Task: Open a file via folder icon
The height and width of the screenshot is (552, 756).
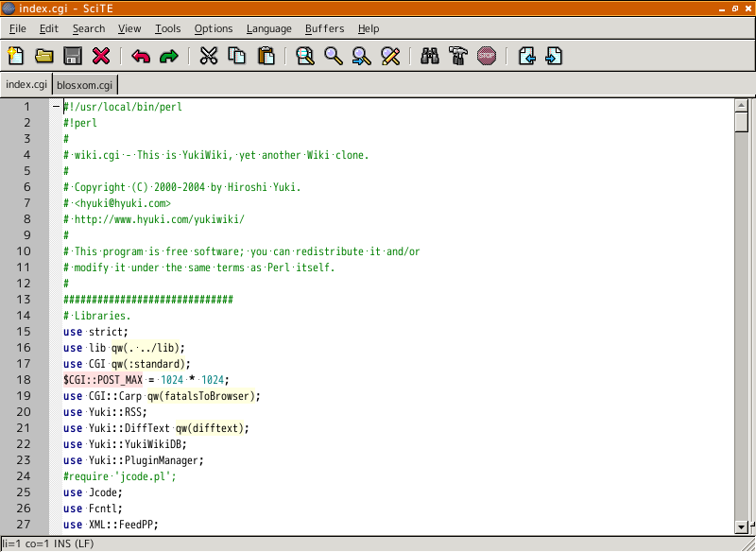Action: pos(44,56)
